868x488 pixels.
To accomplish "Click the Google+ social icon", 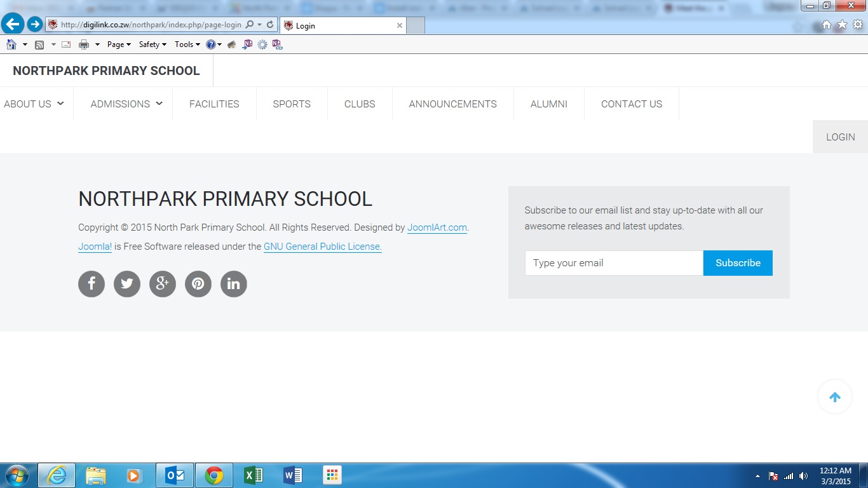I will click(x=162, y=284).
